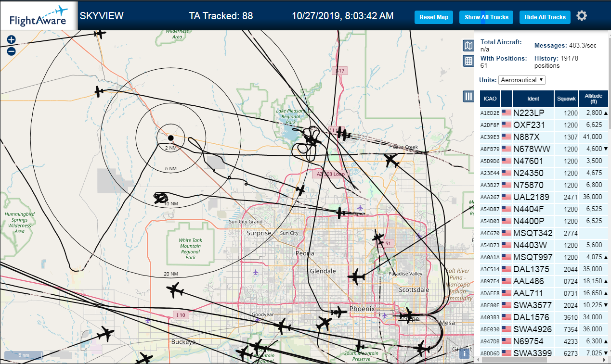Viewport: 611px width, 364px height.
Task: Click the US flag in the N223LP row
Action: click(x=506, y=113)
